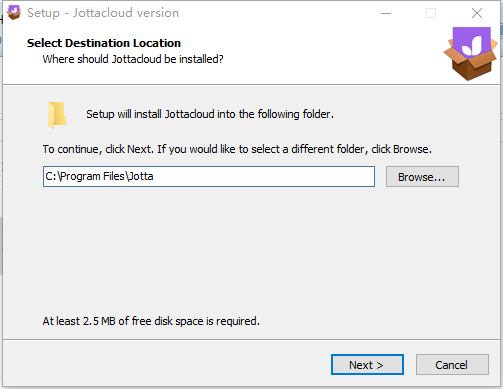Image resolution: width=503 pixels, height=389 pixels.
Task: Click the Jottacloud installer icon in title bar
Action: 14,13
